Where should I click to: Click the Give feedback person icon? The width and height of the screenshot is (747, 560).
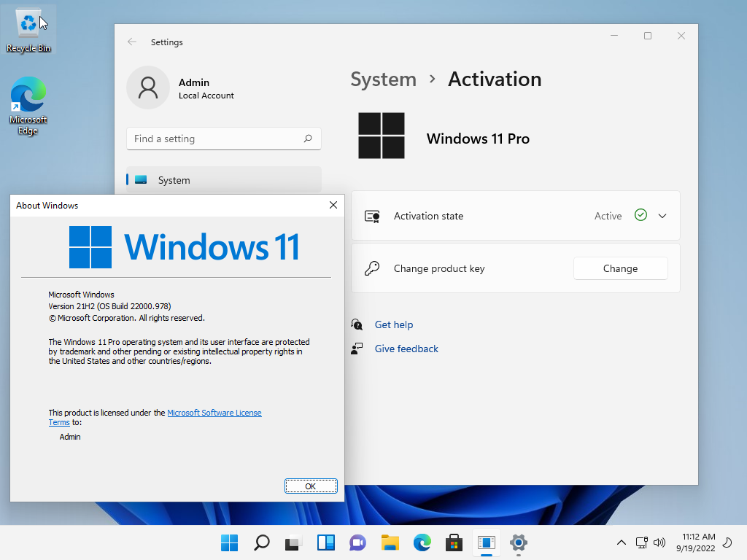(357, 349)
